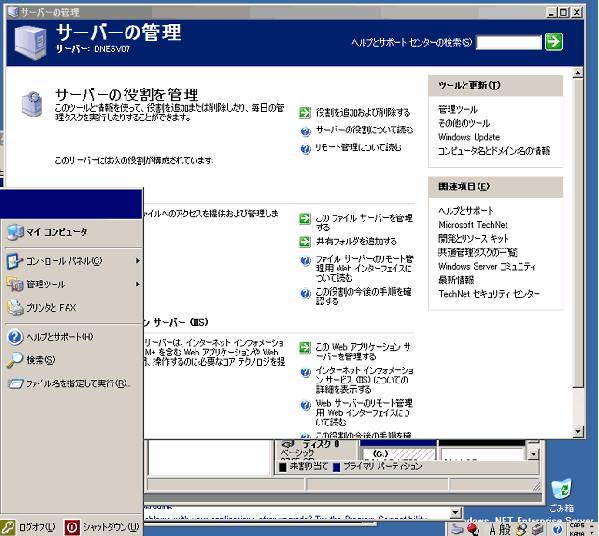
Task: Open リモート管理について読む link
Action: point(358,147)
